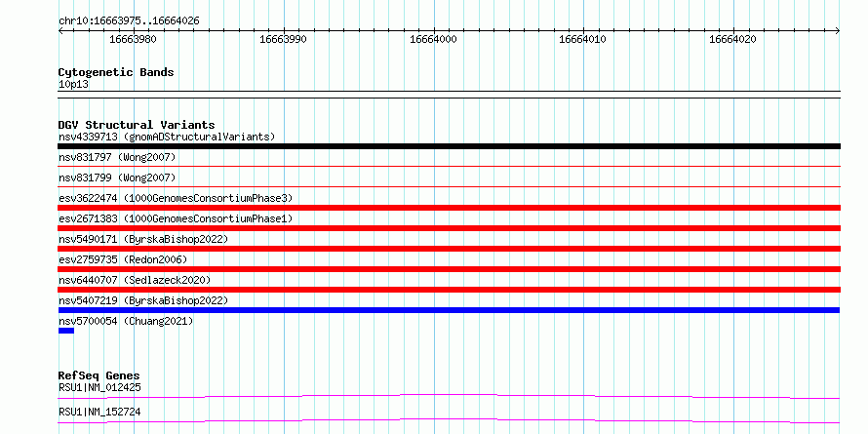The width and height of the screenshot is (868, 434).
Task: Click ruler position 16663990
Action: click(283, 39)
